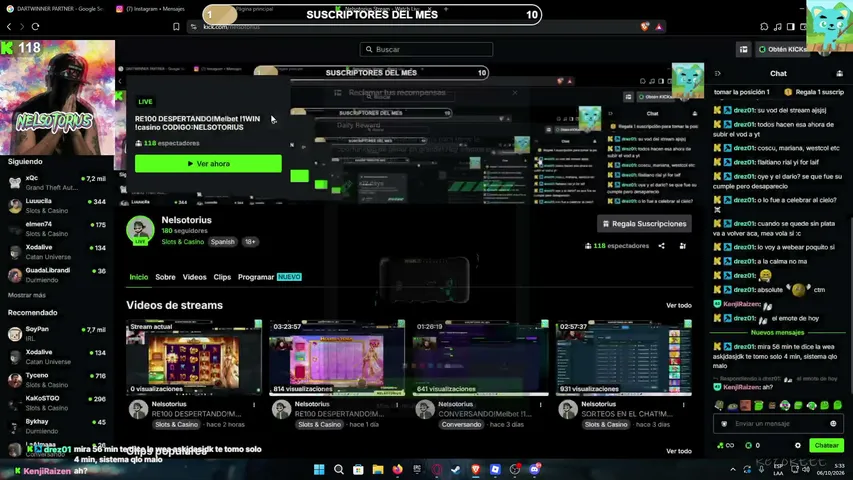Expand following list with Mostrar más
The height and width of the screenshot is (480, 853).
[x=27, y=295]
